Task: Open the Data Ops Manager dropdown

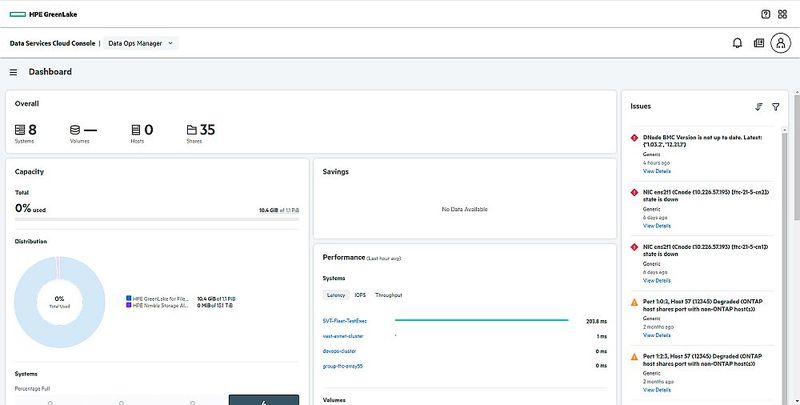Action: (141, 43)
